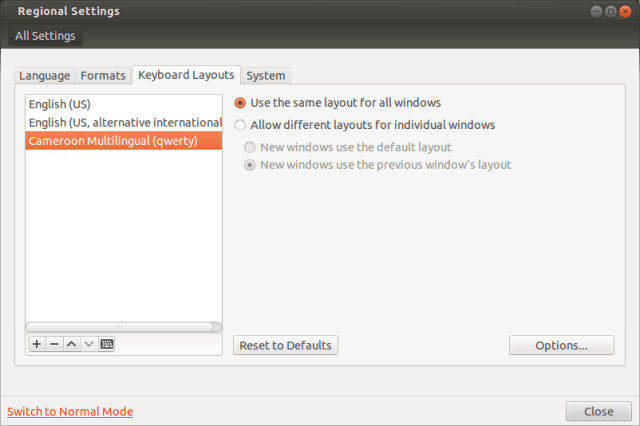Viewport: 640px width, 426px height.
Task: Click the Switch to Normal Mode link
Action: [70, 411]
